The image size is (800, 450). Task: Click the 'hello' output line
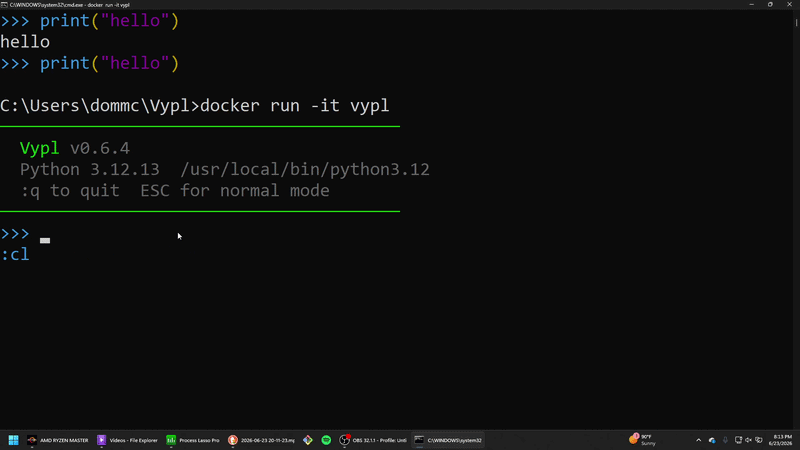(25, 42)
